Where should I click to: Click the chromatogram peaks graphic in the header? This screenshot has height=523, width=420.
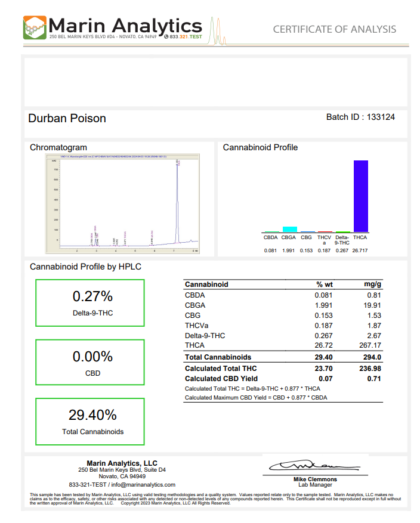pos(218,32)
